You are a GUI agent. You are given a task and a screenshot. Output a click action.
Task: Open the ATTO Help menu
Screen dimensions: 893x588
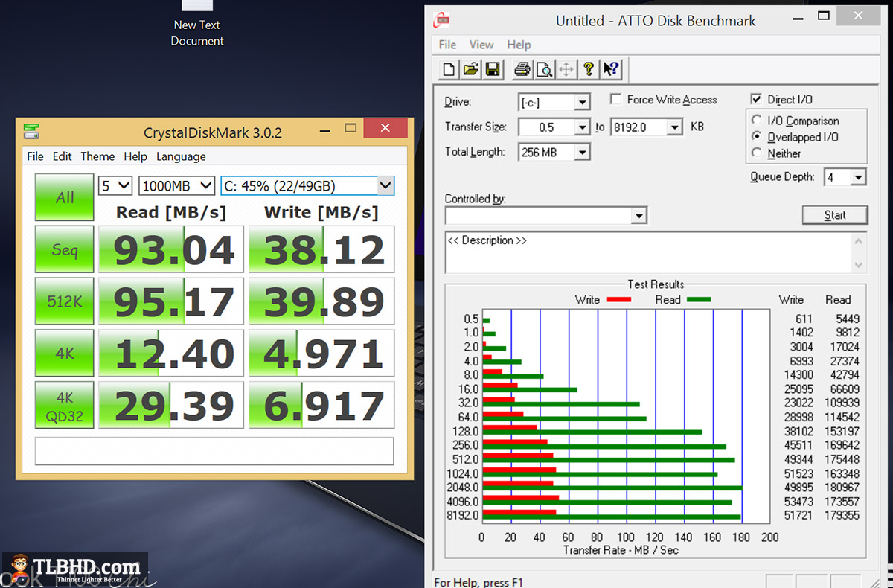(519, 45)
